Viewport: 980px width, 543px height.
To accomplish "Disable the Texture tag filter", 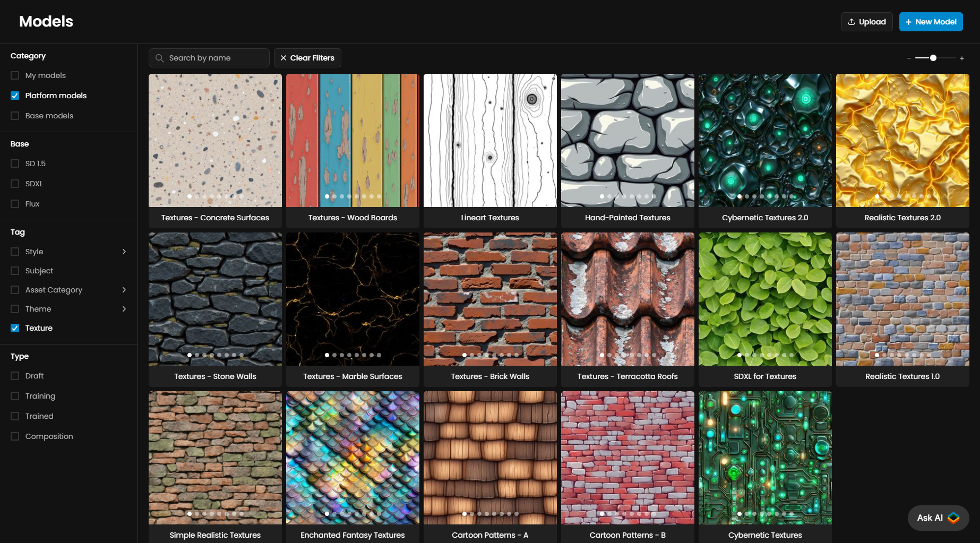I will tap(15, 328).
